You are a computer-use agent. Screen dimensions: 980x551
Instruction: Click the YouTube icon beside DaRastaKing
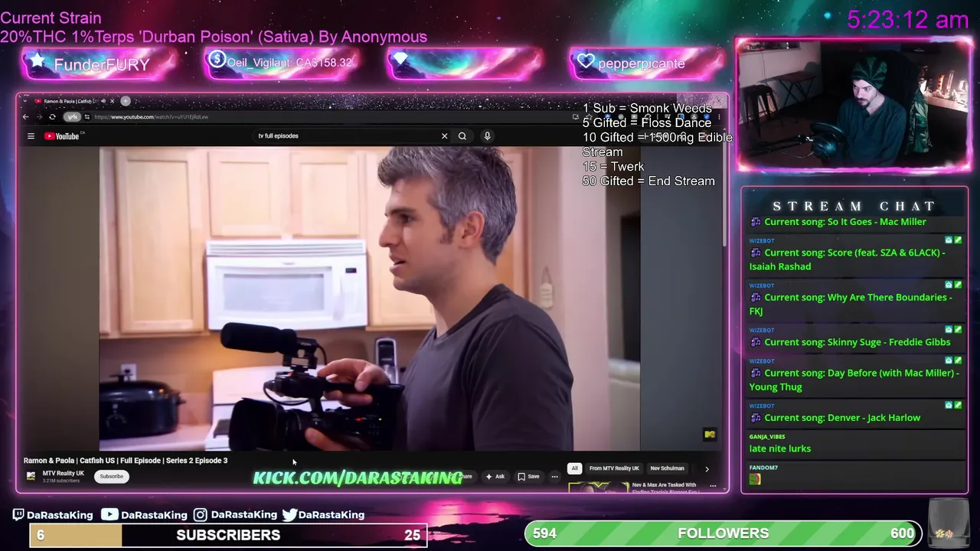click(x=109, y=515)
